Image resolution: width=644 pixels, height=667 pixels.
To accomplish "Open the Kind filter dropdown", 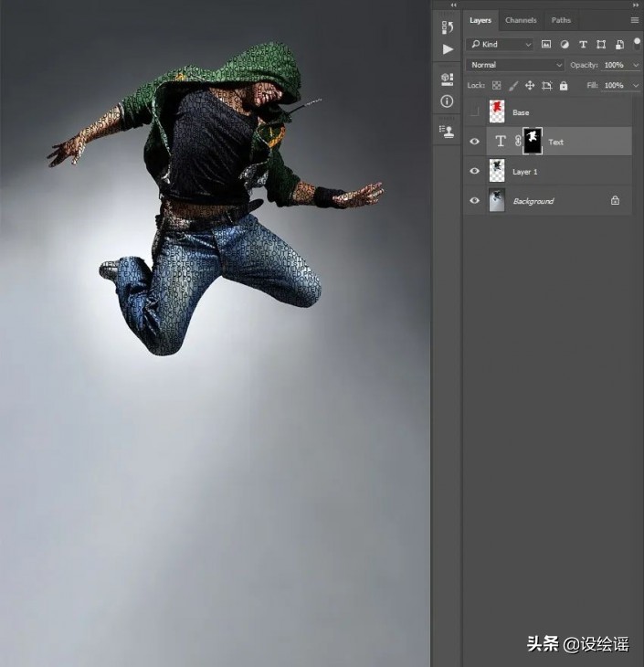I will [501, 44].
